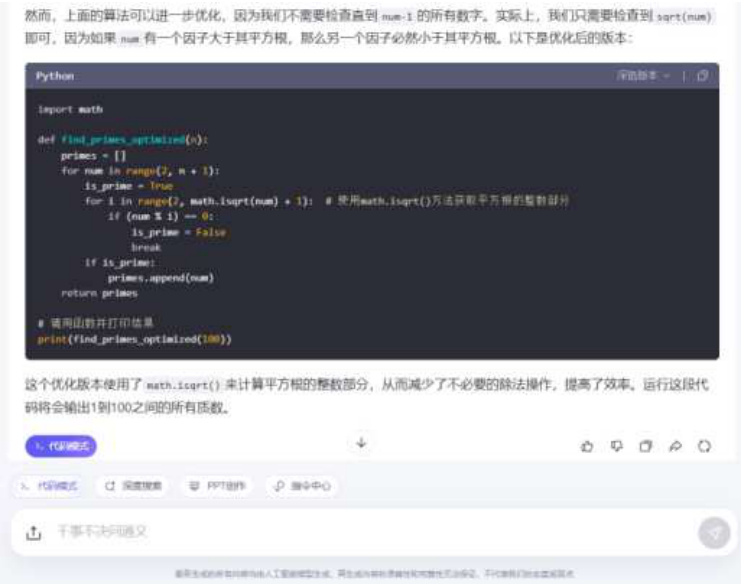Jump to bottom using the down-arrow icon
The height and width of the screenshot is (585, 744).
[362, 443]
